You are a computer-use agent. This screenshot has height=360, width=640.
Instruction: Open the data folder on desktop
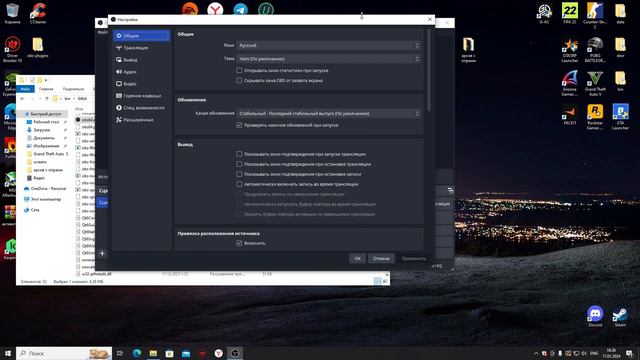click(620, 13)
